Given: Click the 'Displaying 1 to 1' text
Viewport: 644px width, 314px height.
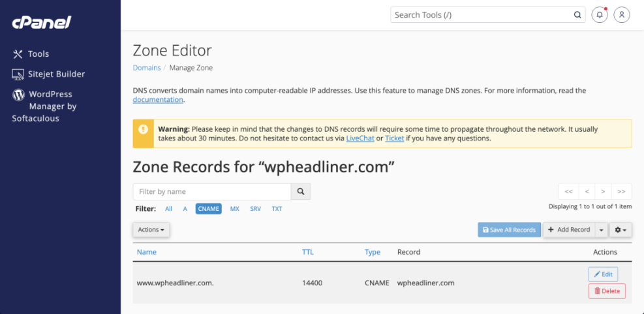Looking at the screenshot, I should (590, 207).
